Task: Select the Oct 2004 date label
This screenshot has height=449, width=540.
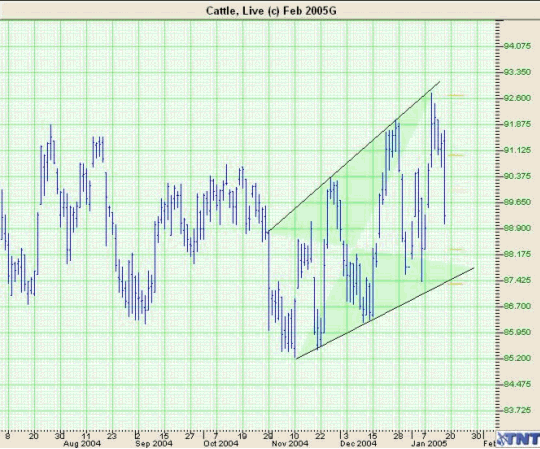Action: pyautogui.click(x=221, y=443)
